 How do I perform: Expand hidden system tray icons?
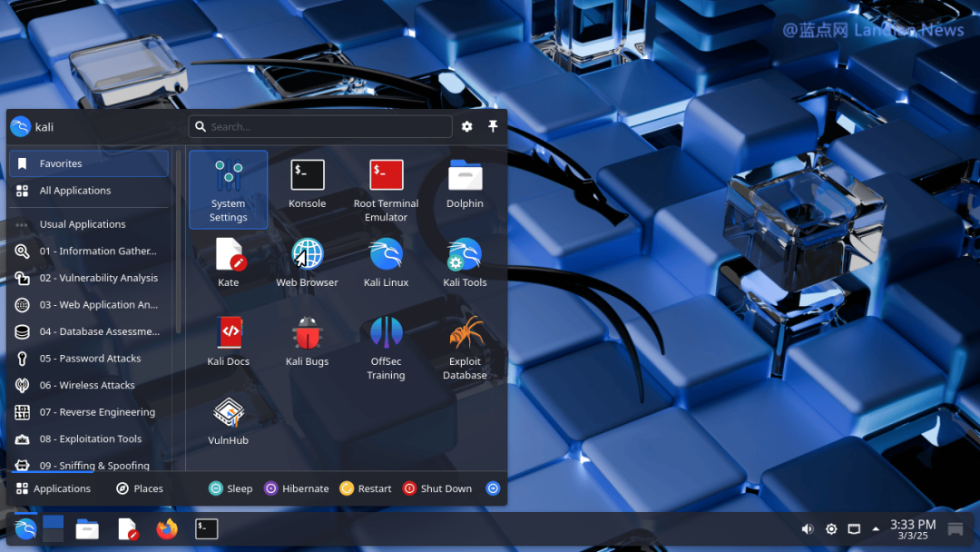[x=876, y=529]
